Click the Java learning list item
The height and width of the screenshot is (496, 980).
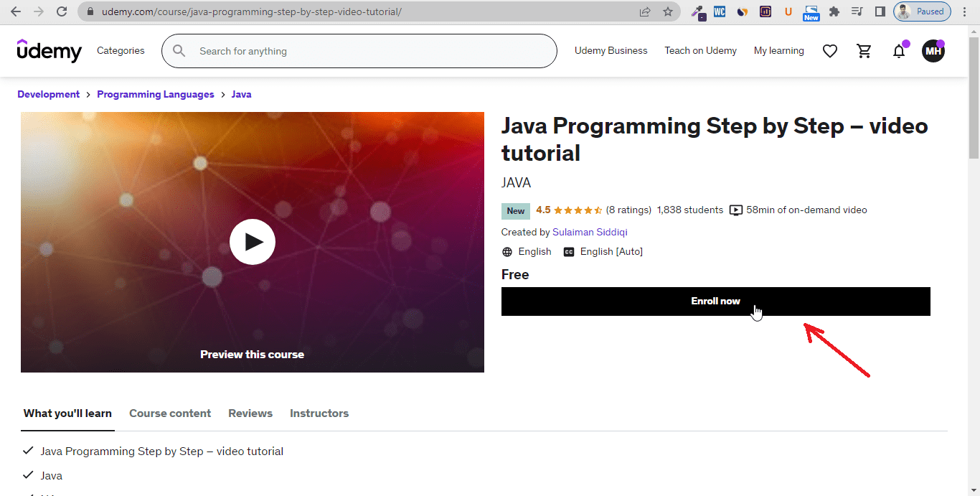(x=52, y=476)
